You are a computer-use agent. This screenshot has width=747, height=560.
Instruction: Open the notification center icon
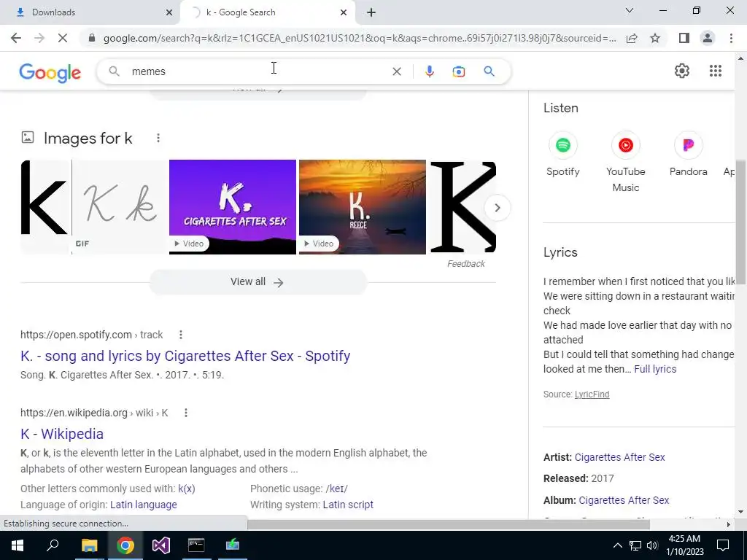tap(723, 545)
